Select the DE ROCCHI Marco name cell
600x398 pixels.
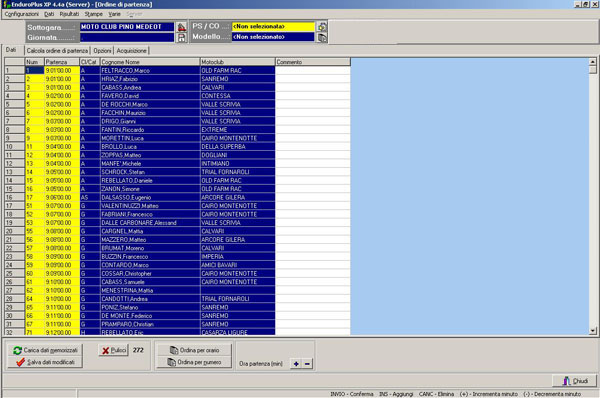(150, 104)
